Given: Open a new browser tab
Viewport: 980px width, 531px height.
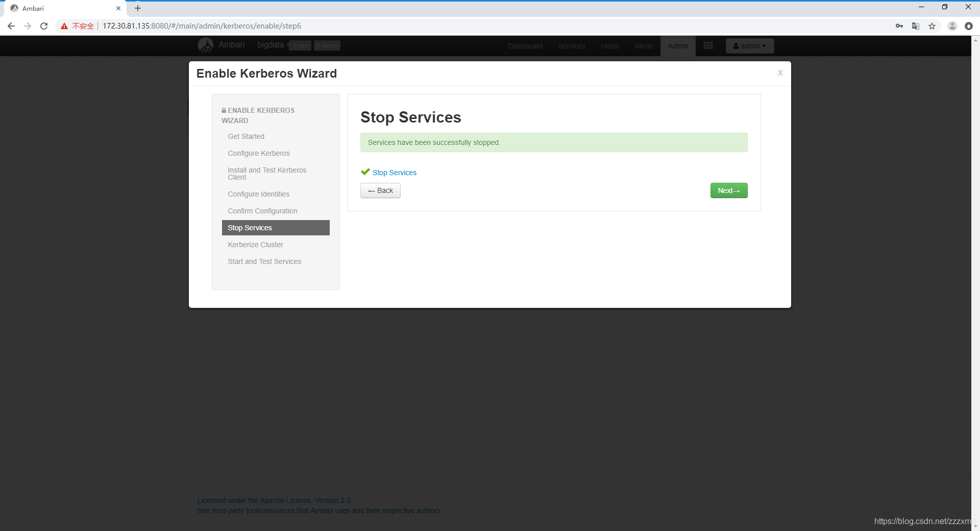Looking at the screenshot, I should coord(138,8).
